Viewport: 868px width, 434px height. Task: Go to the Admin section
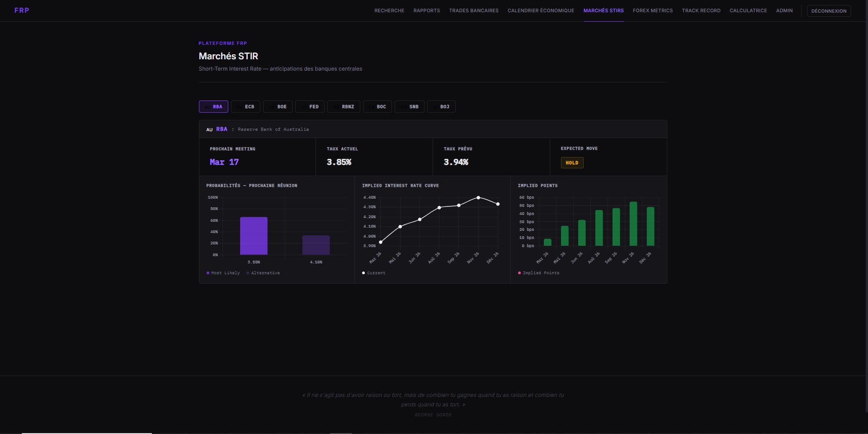pos(784,10)
